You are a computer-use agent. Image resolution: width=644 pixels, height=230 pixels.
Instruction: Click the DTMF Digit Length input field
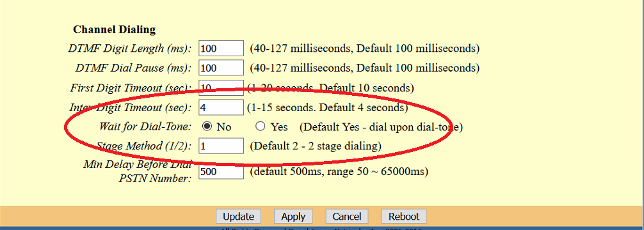pos(221,49)
